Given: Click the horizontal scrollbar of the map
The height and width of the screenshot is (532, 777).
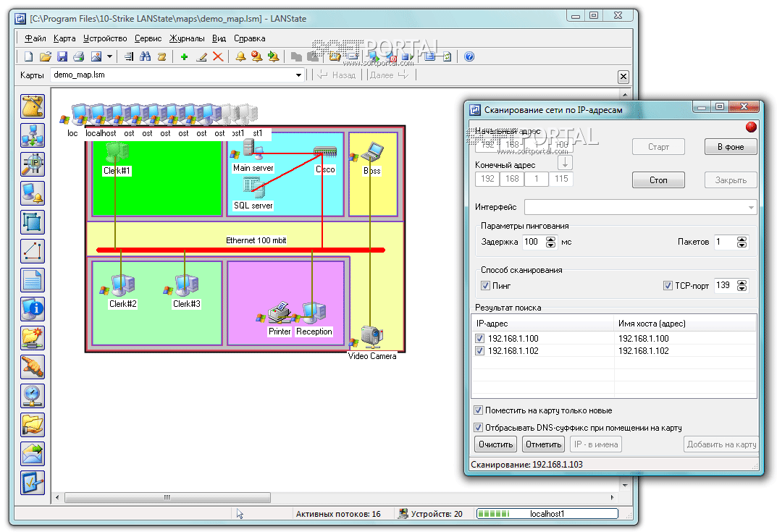Looking at the screenshot, I should pos(167,497).
